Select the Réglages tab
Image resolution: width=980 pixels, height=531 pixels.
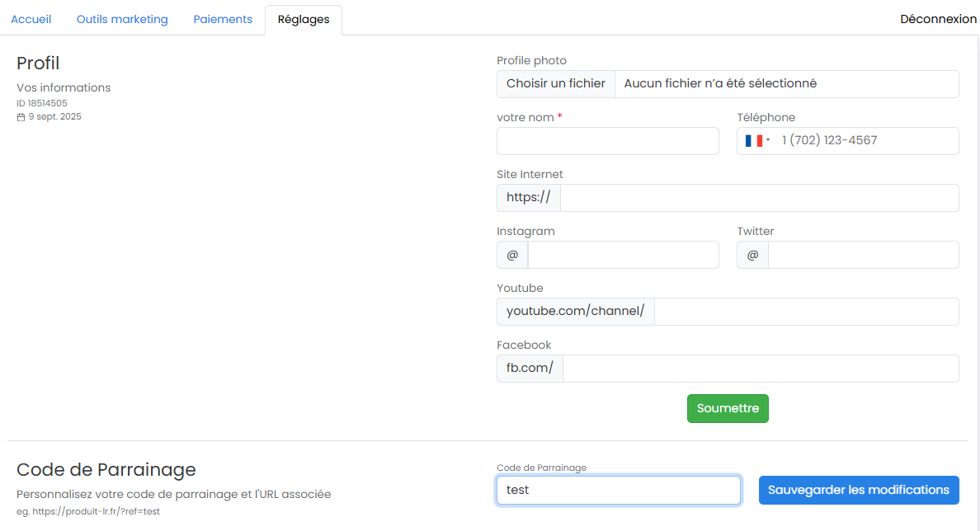(x=303, y=18)
